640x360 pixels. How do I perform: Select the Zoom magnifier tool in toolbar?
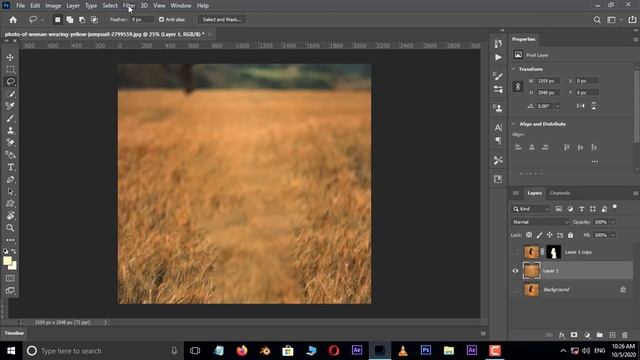(x=10, y=228)
